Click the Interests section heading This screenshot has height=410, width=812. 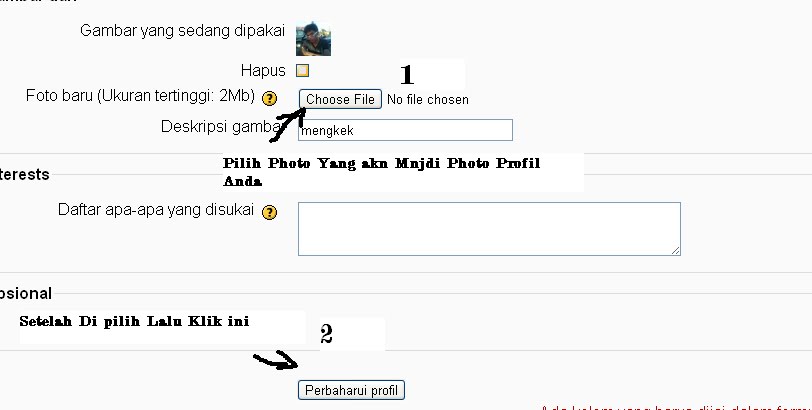(x=25, y=174)
